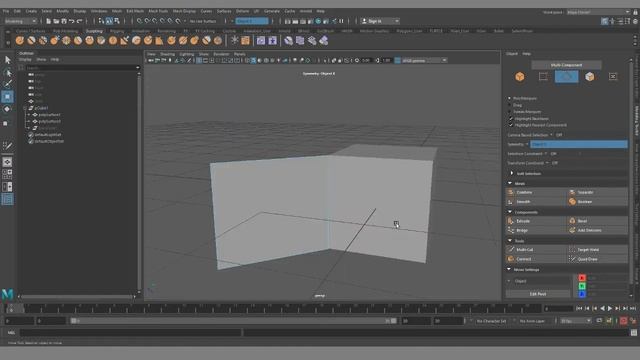Click New Scene icon in status line
The width and height of the screenshot is (640, 360).
point(49,21)
